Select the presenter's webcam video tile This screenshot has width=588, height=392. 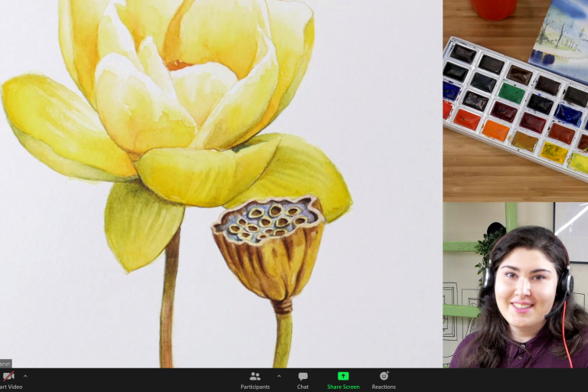(514, 285)
